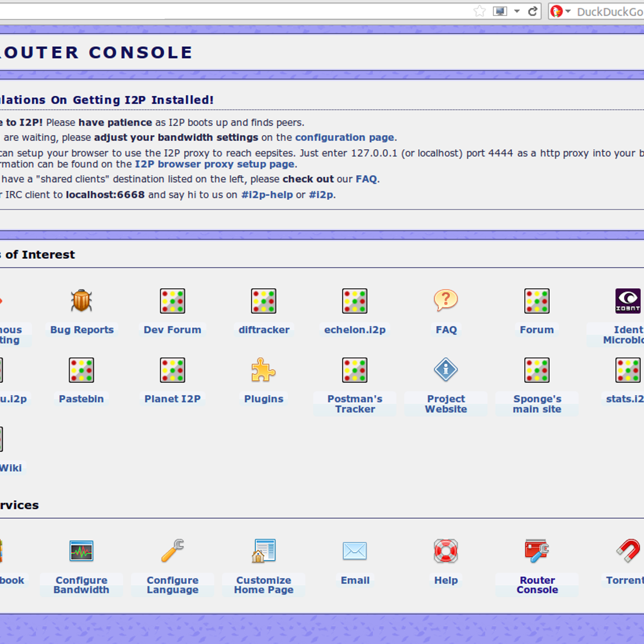
Task: Follow the configuration page link
Action: (345, 137)
